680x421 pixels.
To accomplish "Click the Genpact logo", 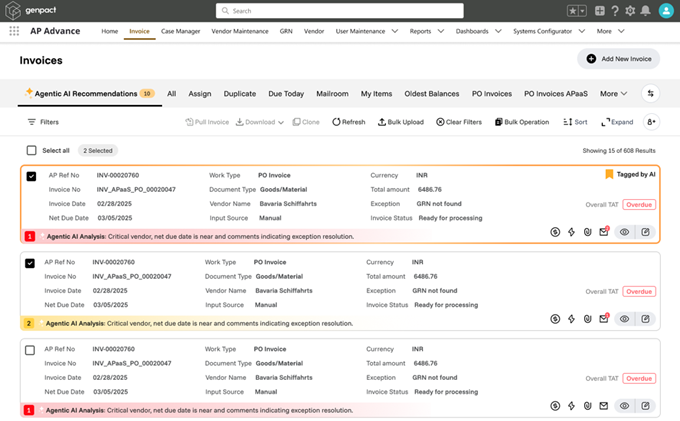I will [30, 10].
